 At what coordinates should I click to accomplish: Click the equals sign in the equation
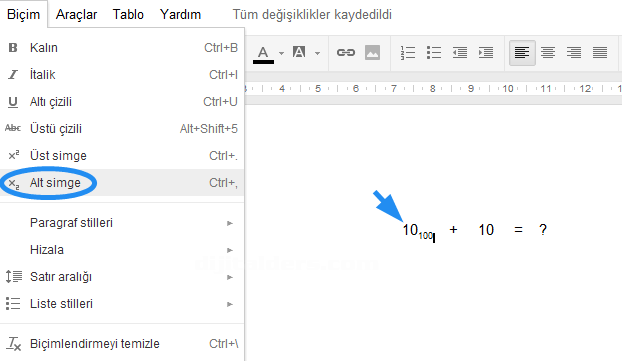[x=518, y=230]
